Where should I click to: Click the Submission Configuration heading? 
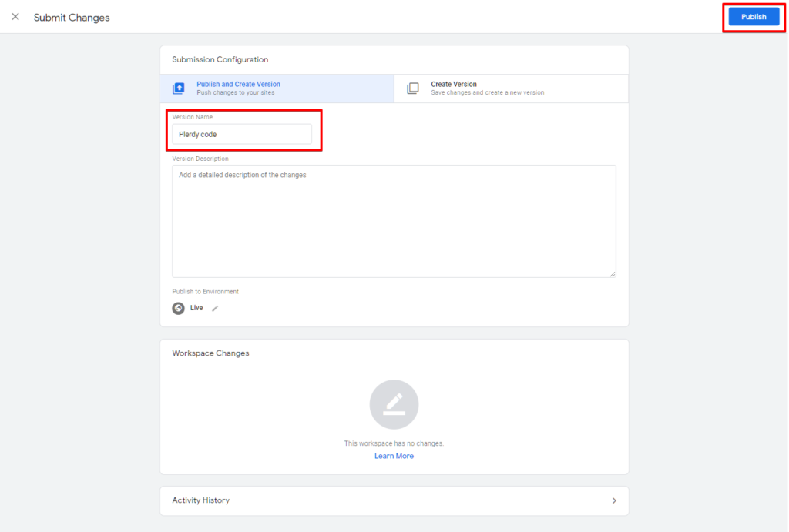click(220, 59)
